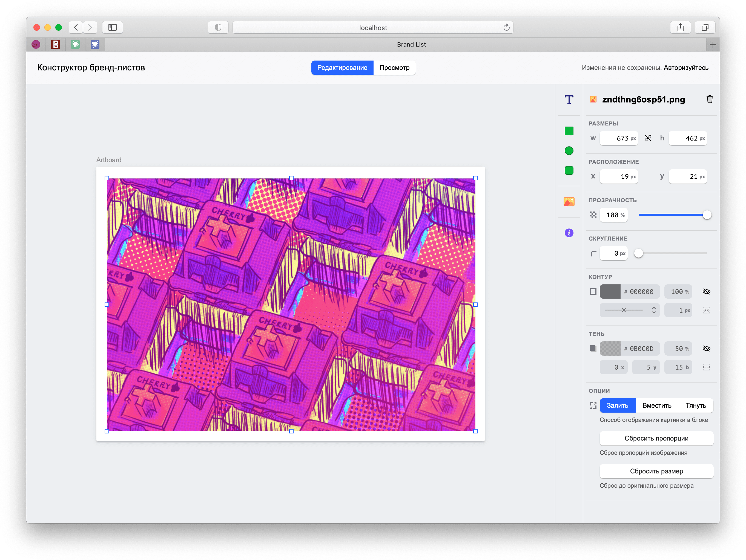Click the opacity slider handle
This screenshot has height=560, width=746.
707,215
